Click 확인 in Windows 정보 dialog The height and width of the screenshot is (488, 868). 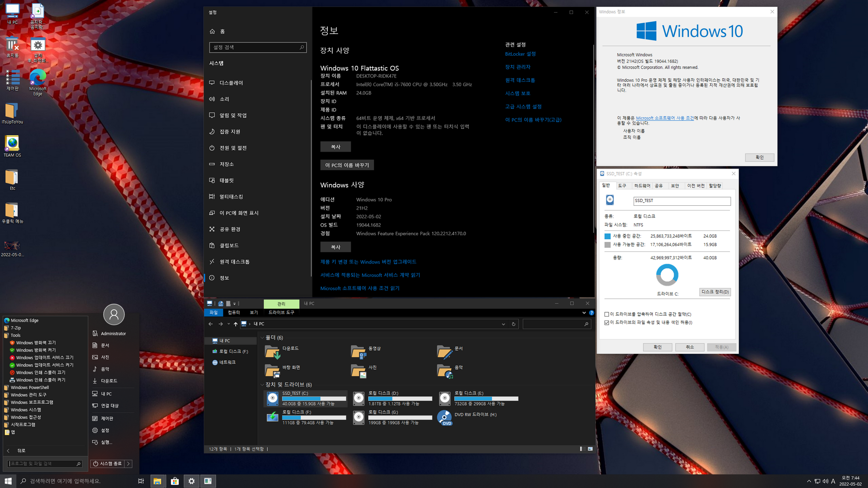point(759,157)
